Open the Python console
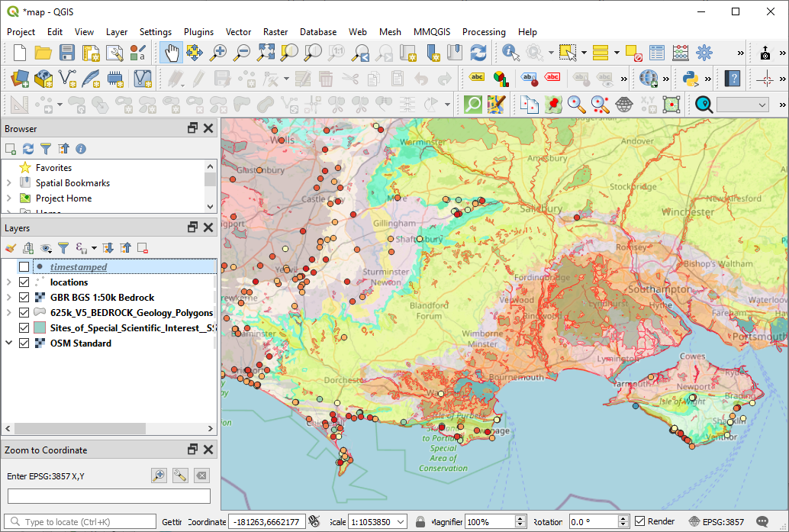789x532 pixels. click(x=691, y=79)
